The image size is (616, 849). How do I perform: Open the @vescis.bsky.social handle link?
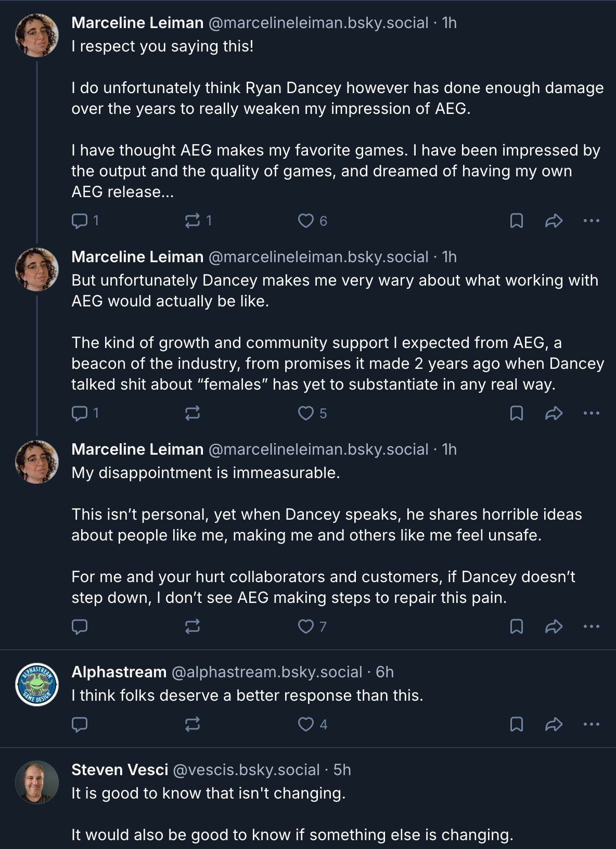click(246, 770)
